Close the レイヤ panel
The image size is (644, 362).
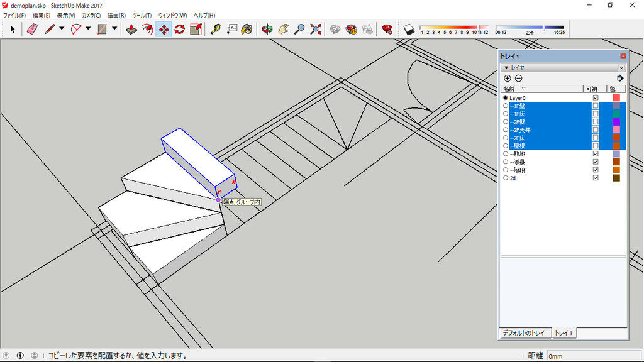621,68
